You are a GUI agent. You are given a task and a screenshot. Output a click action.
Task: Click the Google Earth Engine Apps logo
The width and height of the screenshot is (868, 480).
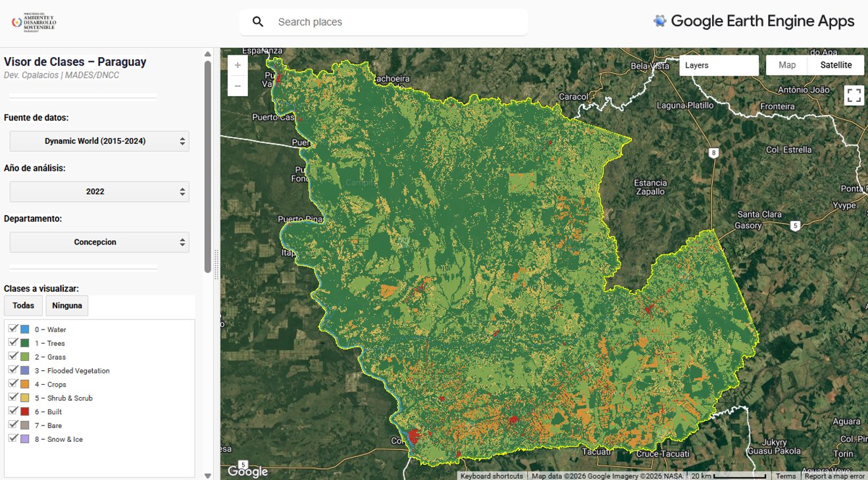click(x=753, y=21)
